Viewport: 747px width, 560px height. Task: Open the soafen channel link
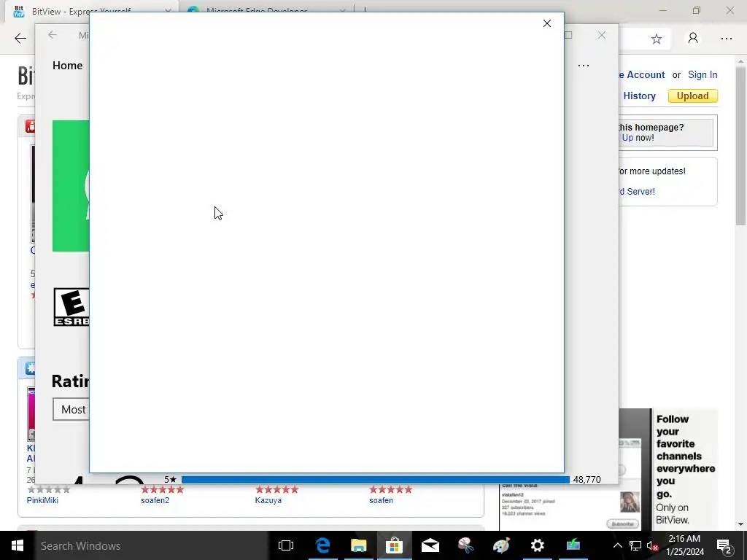tap(381, 500)
